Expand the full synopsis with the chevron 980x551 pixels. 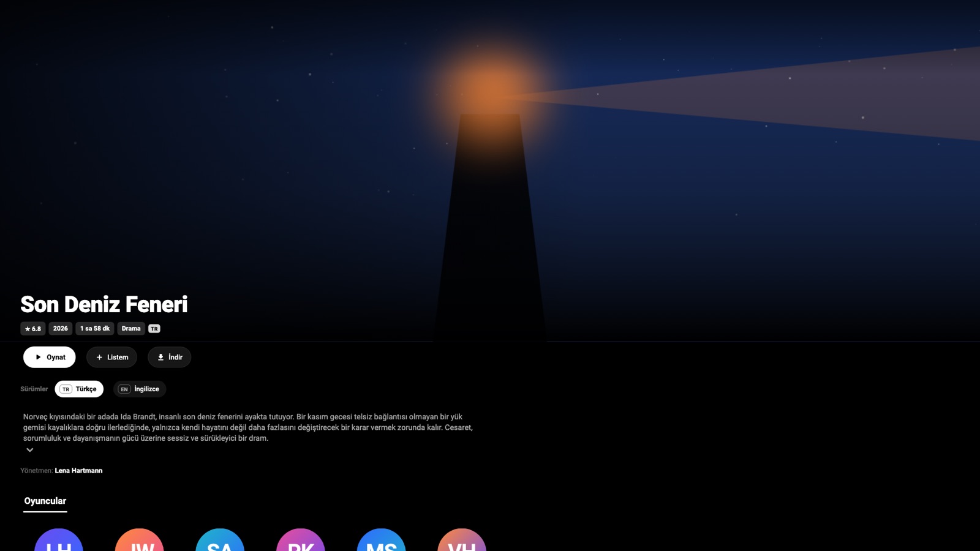pos(29,450)
